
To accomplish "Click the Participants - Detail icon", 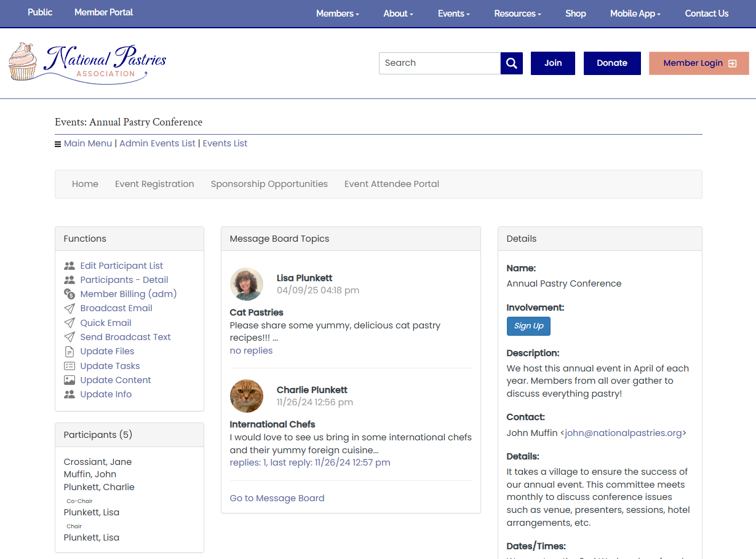I will coord(69,279).
